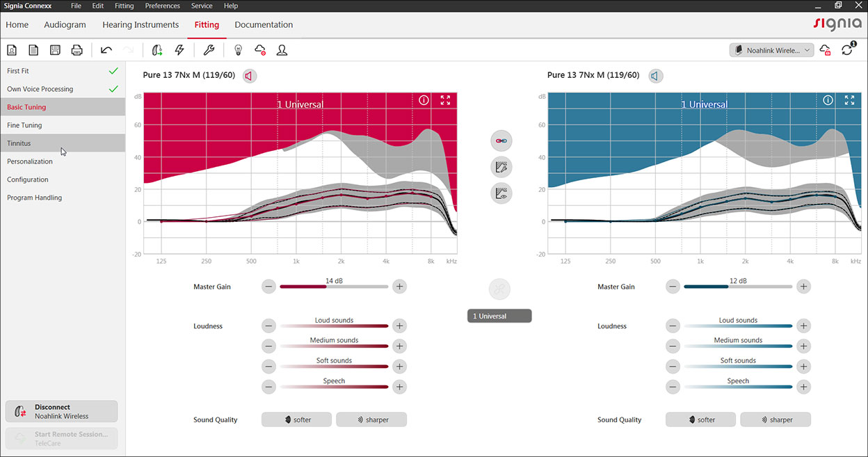Increase blue-side Speech loudness
The height and width of the screenshot is (457, 868).
click(803, 386)
